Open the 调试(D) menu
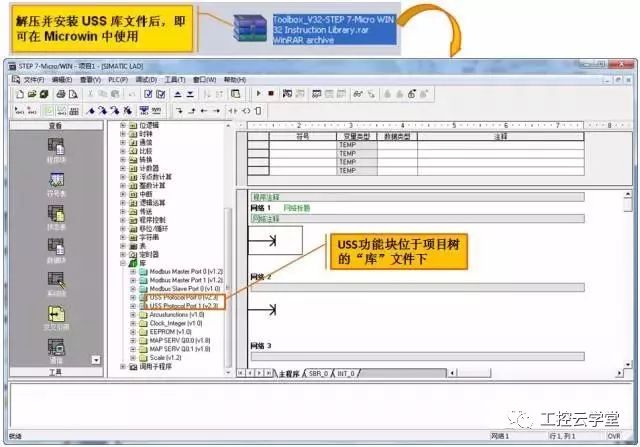The image size is (640, 447). tap(146, 80)
